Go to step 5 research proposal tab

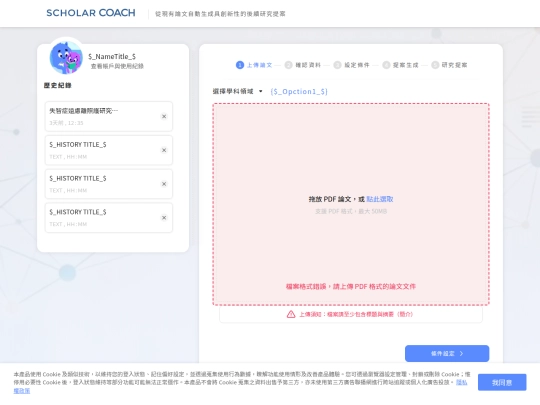(x=449, y=65)
